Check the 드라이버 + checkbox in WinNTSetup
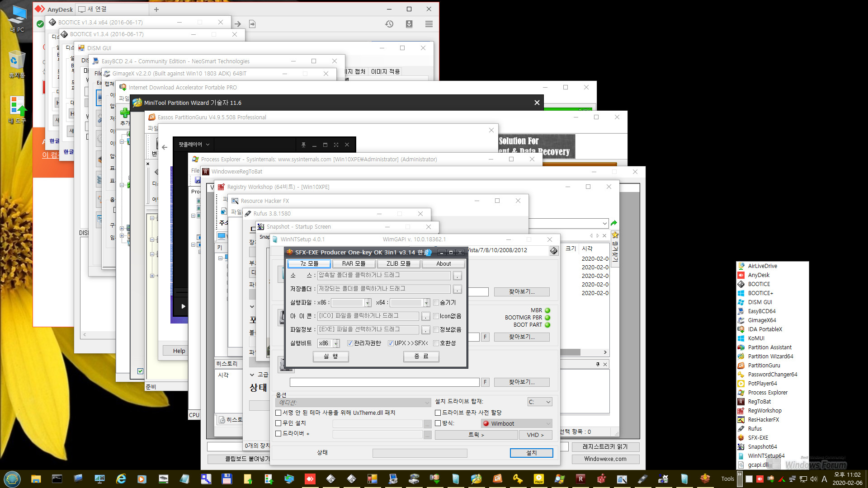The image size is (868, 488). tap(278, 434)
